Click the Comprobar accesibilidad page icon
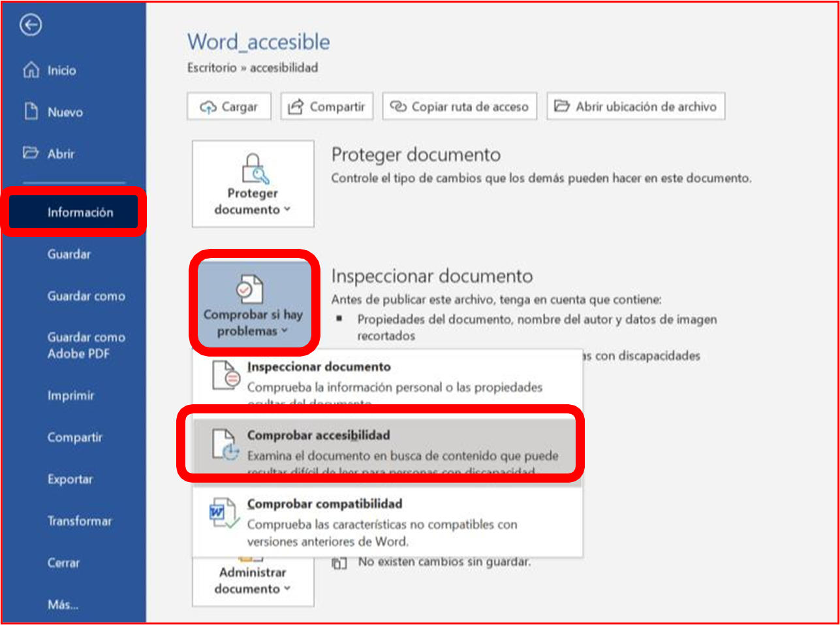The height and width of the screenshot is (625, 840). (x=226, y=444)
